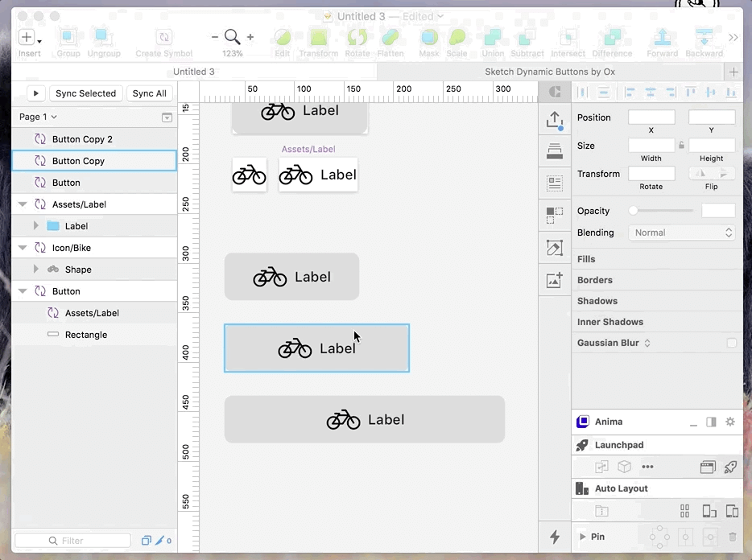
Task: Collapse the Icon/Bike symbol tree
Action: click(x=22, y=248)
